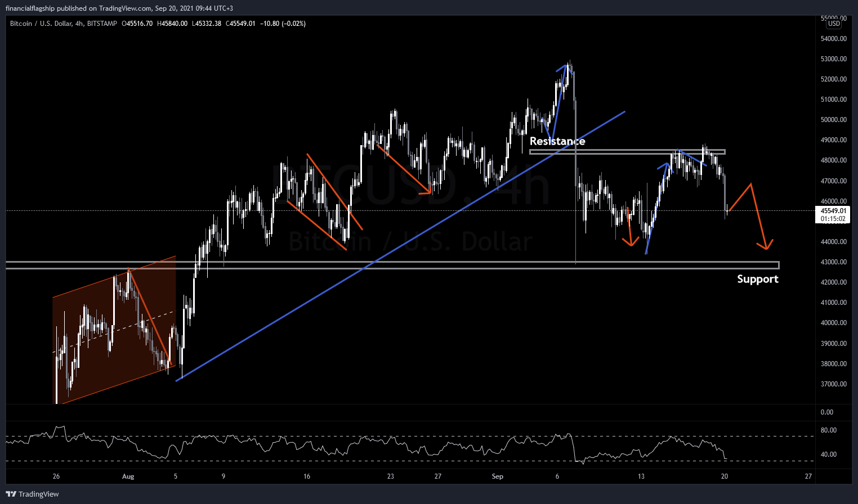Click the Resistance annotation label

point(557,141)
